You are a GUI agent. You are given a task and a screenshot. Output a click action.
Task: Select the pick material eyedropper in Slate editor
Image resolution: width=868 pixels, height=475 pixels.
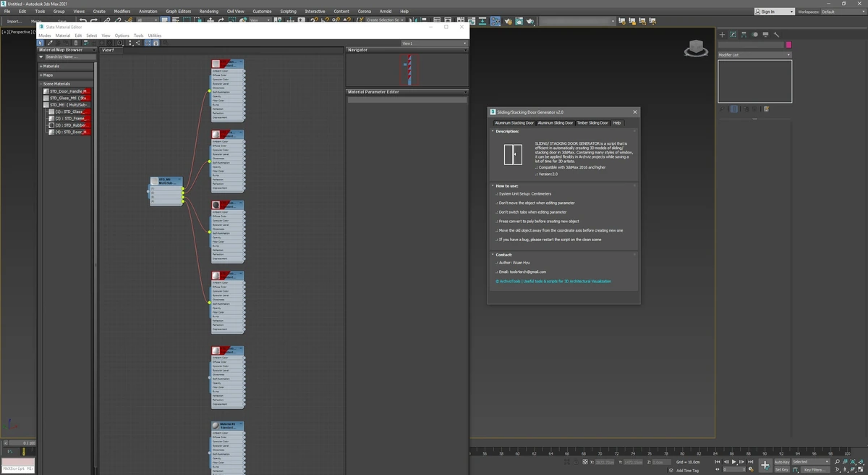(x=50, y=43)
